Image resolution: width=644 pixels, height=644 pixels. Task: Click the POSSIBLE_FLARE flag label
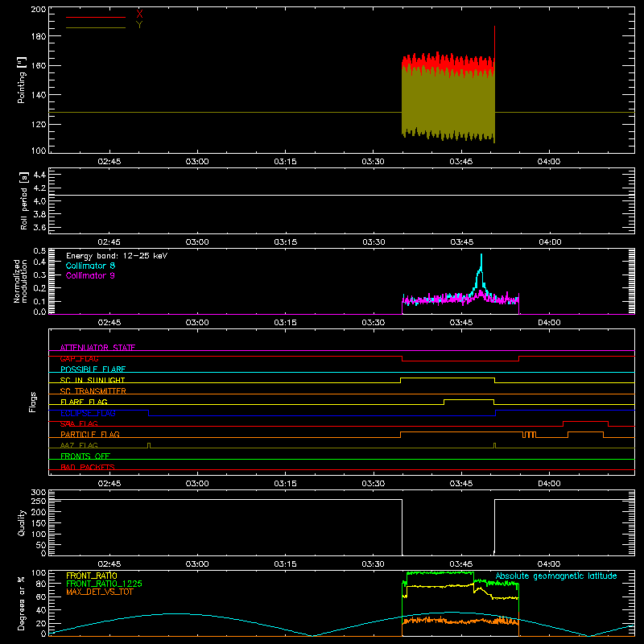click(x=93, y=369)
